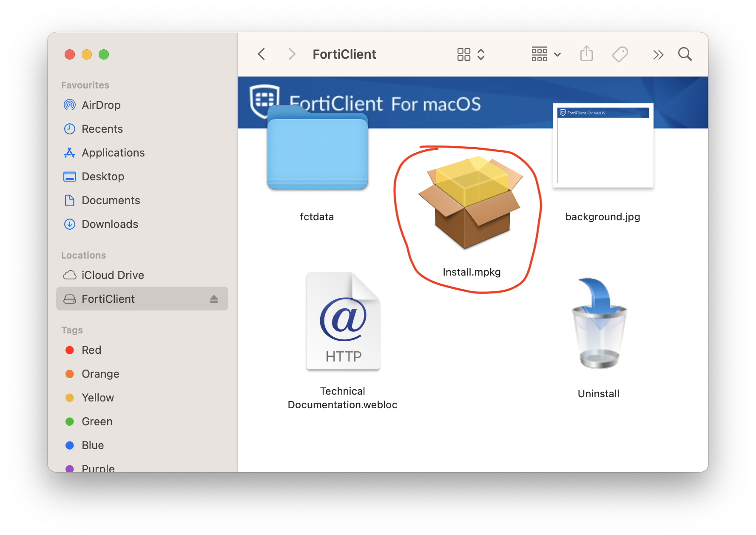The image size is (756, 535).
Task: Click the Technical Documentation.webloc name label
Action: click(343, 398)
